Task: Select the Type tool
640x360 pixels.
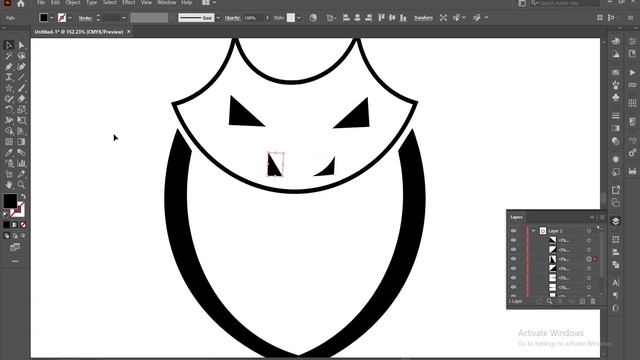Action: pos(9,77)
